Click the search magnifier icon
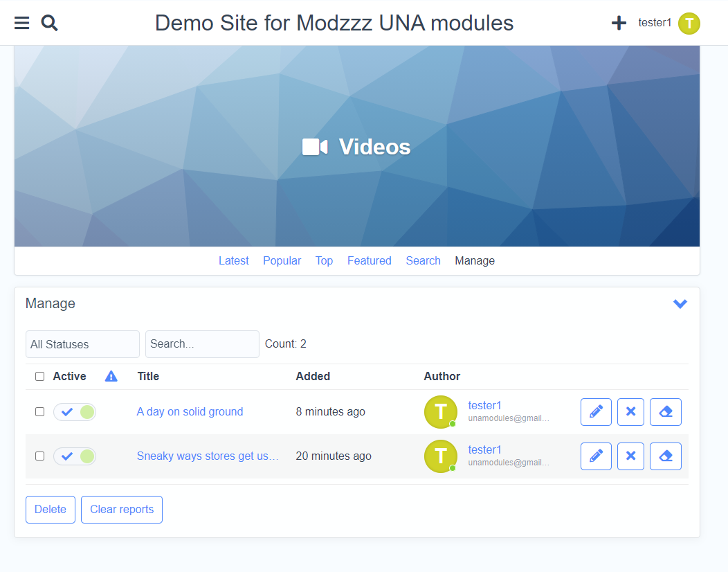728x572 pixels. (x=49, y=23)
